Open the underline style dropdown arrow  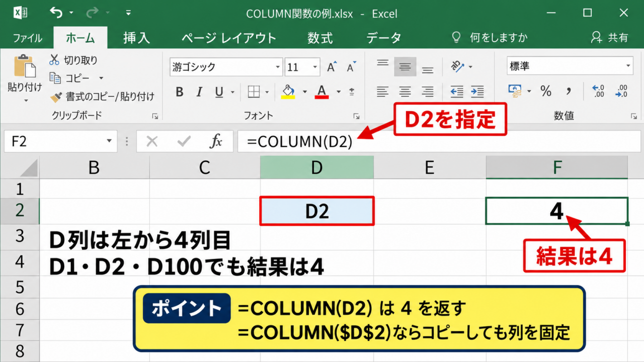coord(232,92)
